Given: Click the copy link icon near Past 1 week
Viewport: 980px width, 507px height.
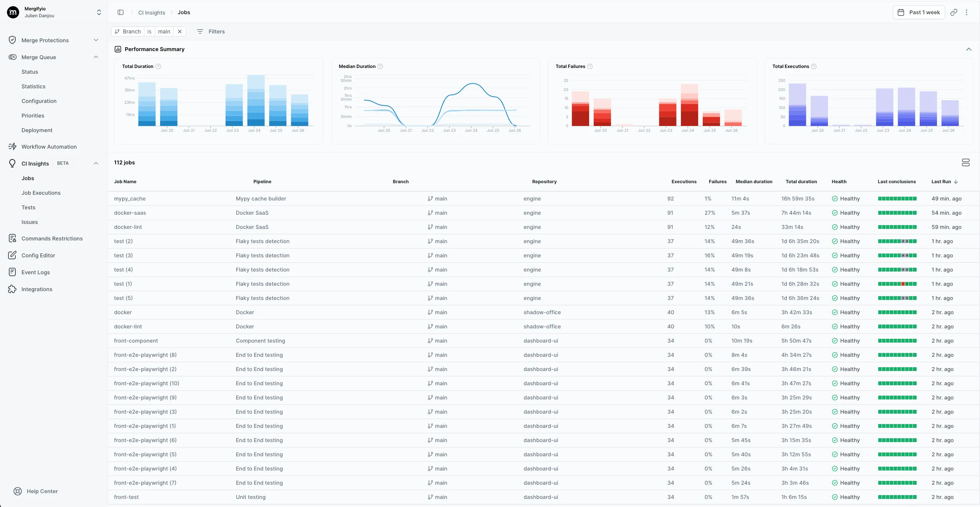Looking at the screenshot, I should pos(954,12).
